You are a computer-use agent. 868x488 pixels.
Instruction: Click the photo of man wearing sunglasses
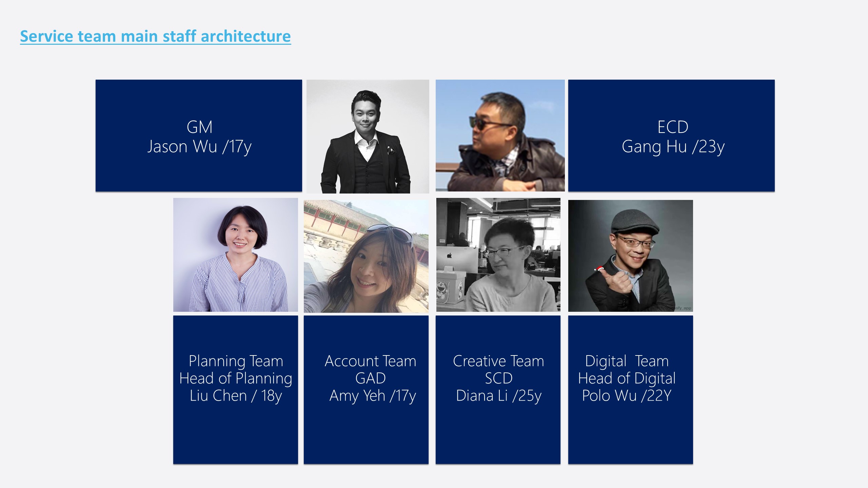[x=500, y=136]
